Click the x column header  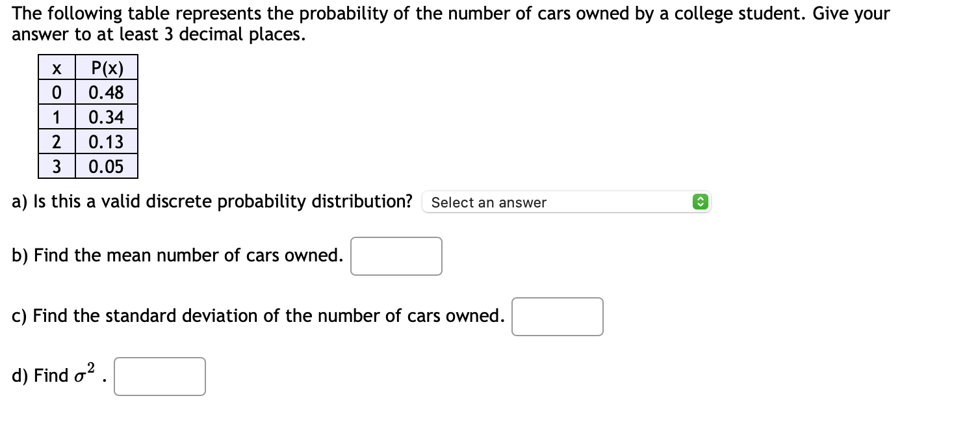(x=55, y=67)
